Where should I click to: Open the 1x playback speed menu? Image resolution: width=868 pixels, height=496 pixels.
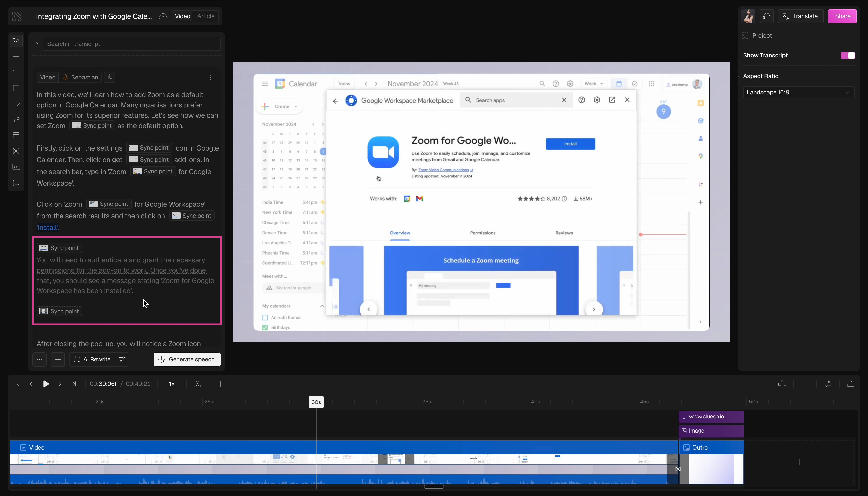pyautogui.click(x=172, y=384)
